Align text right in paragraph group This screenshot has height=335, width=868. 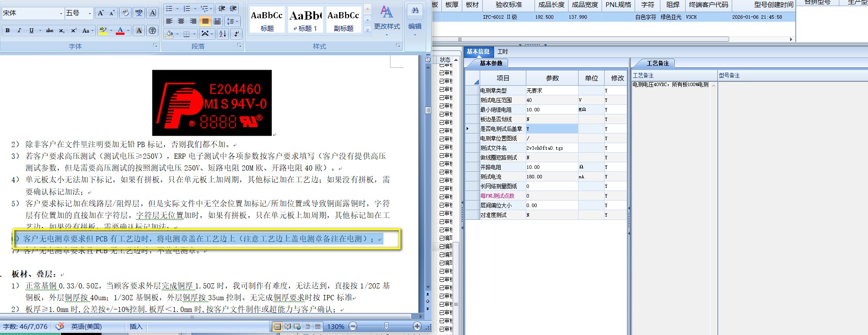tap(193, 21)
